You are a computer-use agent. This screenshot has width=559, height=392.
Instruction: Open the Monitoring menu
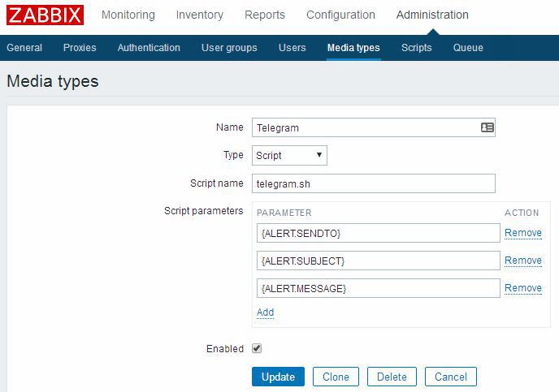click(x=128, y=15)
